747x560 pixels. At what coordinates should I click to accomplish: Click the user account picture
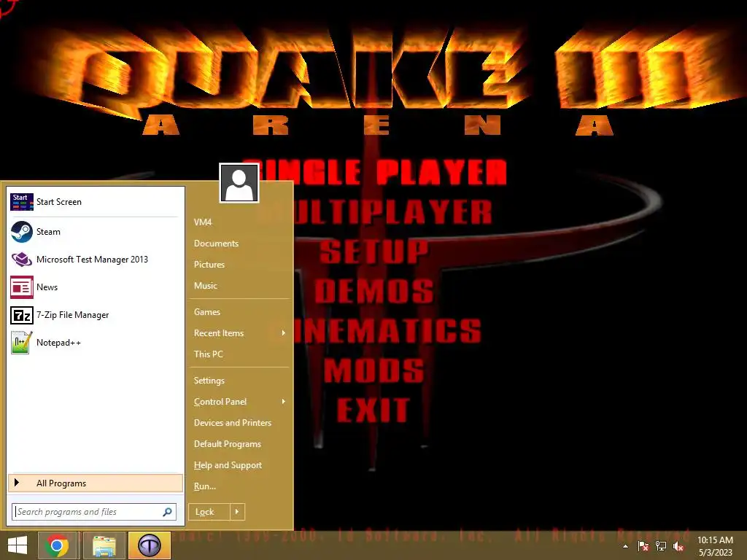coord(239,183)
